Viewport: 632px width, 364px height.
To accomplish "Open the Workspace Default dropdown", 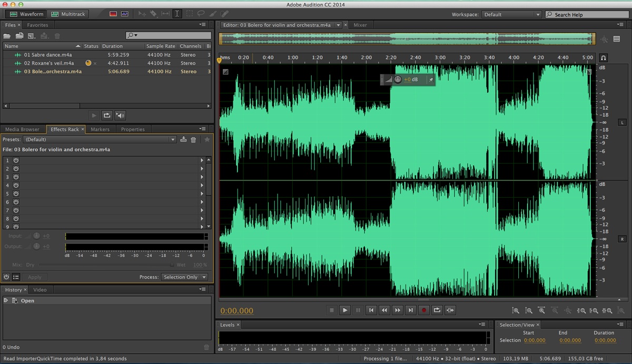I will click(x=512, y=14).
